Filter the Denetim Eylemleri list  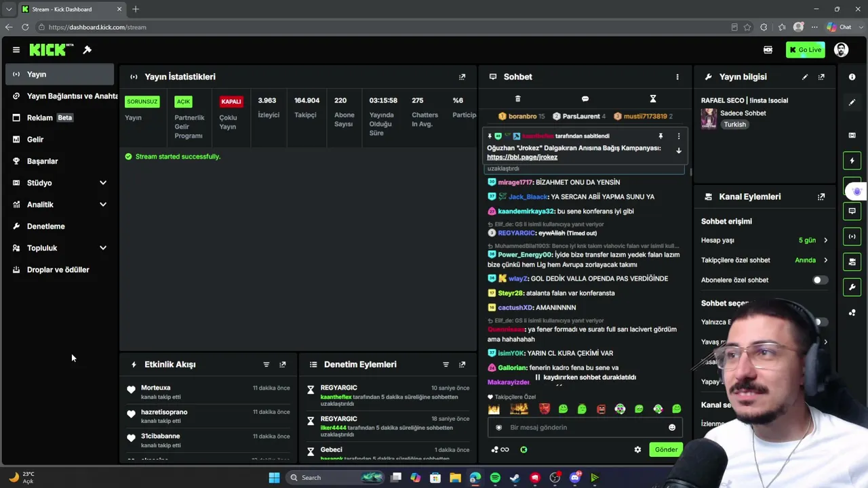pos(446,365)
